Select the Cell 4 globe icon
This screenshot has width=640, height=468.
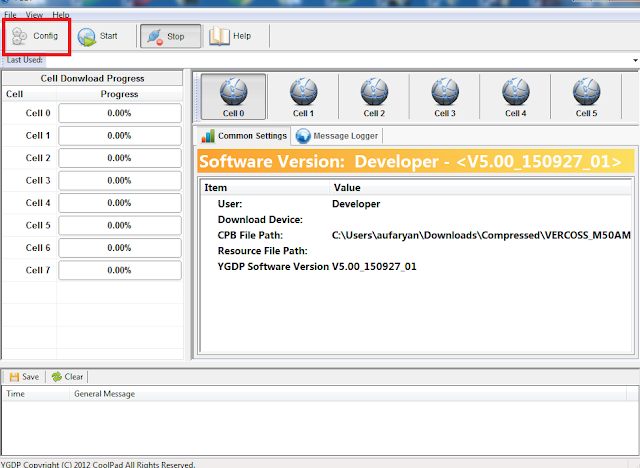[516, 97]
